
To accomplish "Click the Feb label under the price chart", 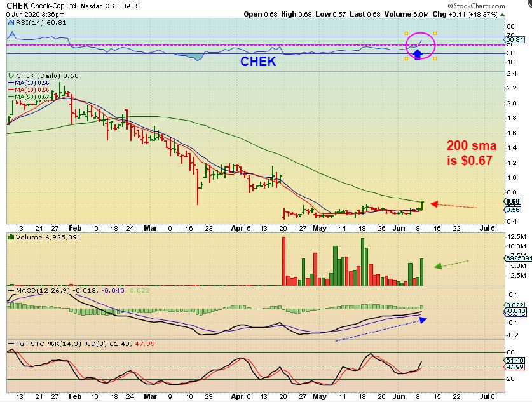I will pos(75,228).
